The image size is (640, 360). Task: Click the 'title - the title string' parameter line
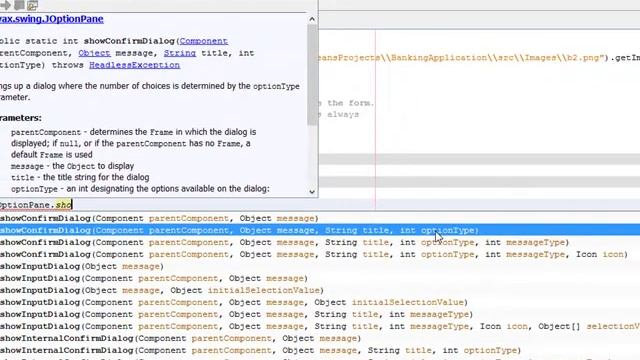(x=80, y=178)
